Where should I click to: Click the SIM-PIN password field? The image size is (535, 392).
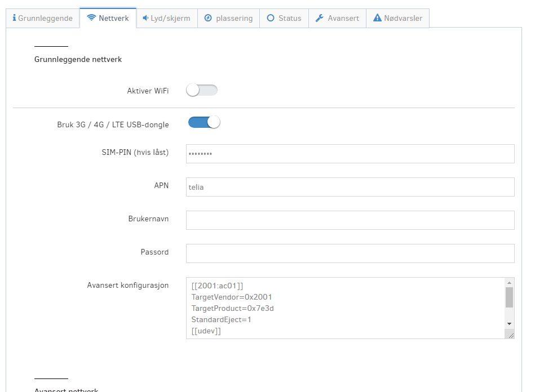click(x=350, y=154)
